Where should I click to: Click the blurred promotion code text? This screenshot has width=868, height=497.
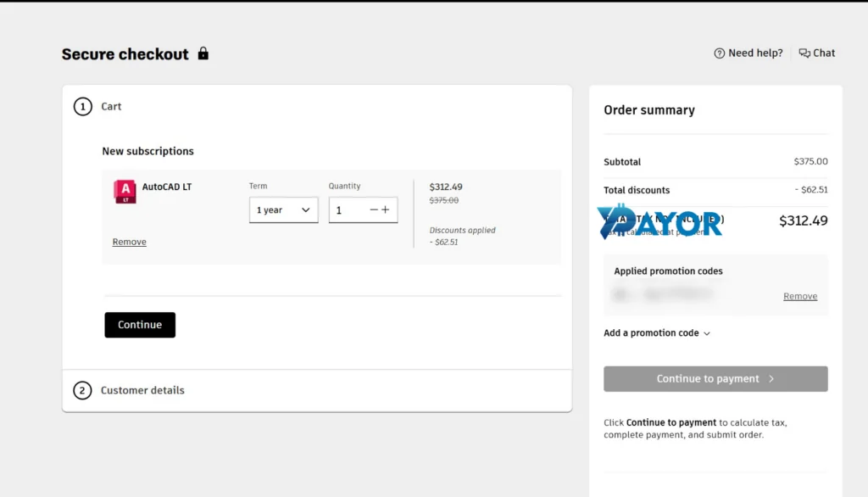pyautogui.click(x=663, y=293)
